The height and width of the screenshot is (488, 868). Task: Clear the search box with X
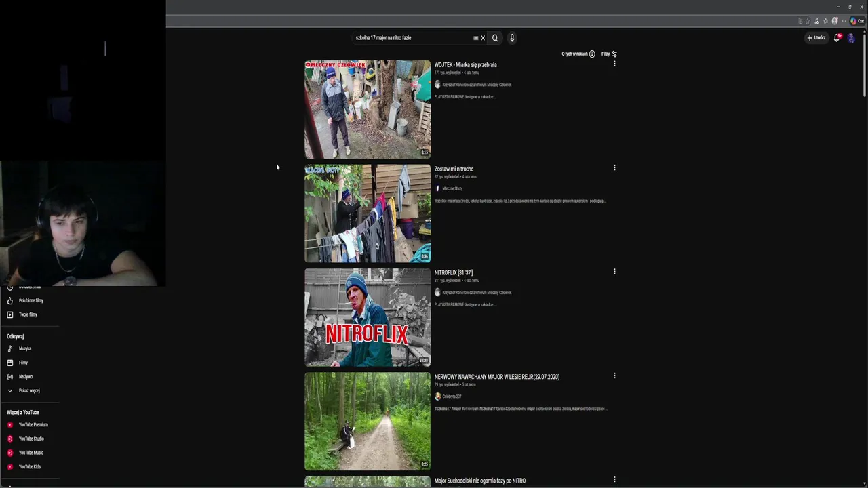(x=483, y=38)
